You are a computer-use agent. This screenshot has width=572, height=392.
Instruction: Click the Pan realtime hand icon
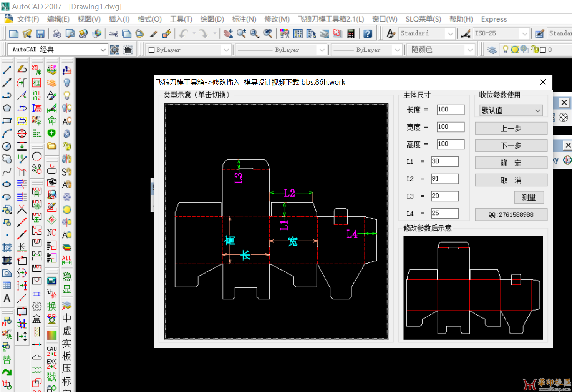(x=228, y=34)
